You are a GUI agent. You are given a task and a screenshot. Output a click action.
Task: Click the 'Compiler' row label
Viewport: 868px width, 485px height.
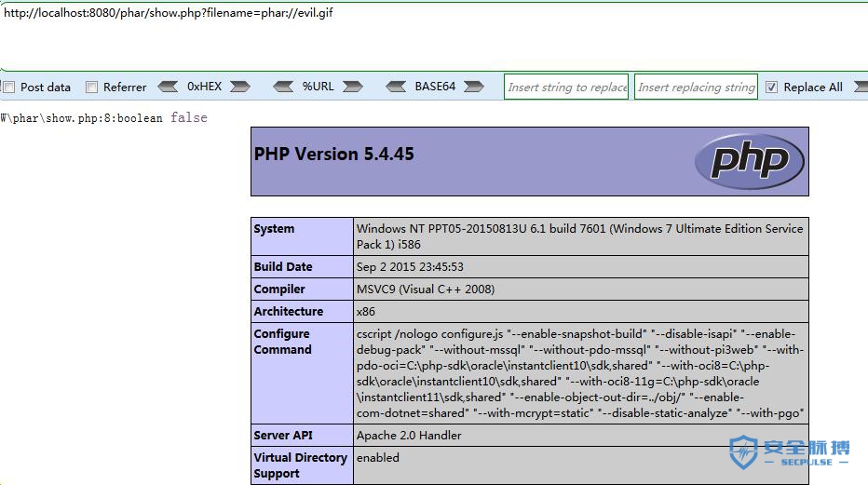coord(279,290)
